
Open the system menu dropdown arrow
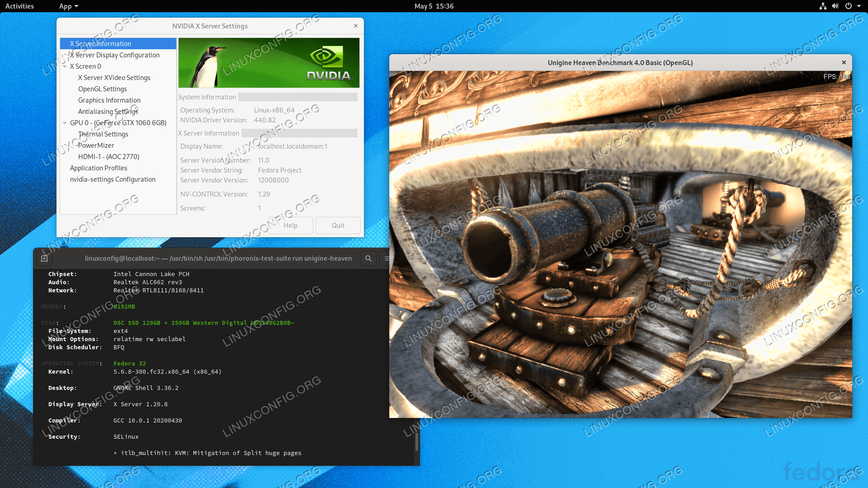pos(859,6)
